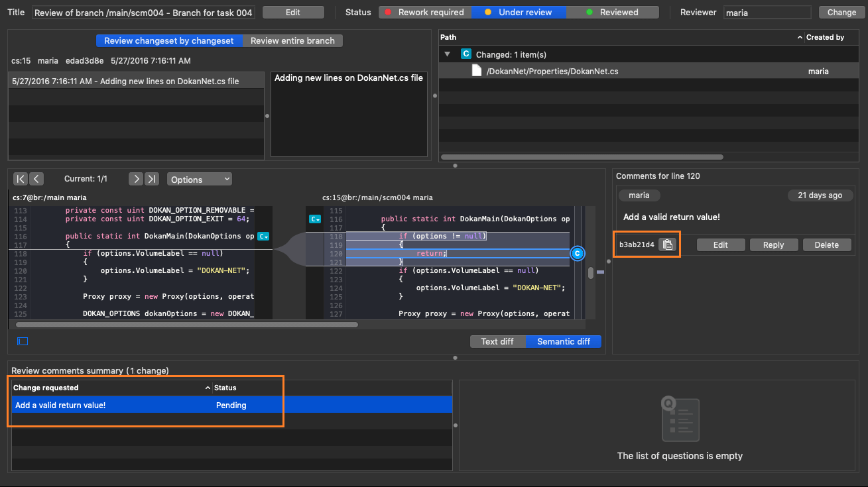Open the C method marker on left diff pane
This screenshot has height=487, width=868.
263,236
